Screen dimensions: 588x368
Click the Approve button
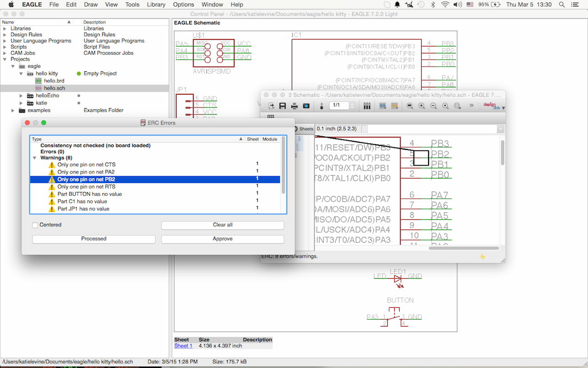[x=223, y=239]
